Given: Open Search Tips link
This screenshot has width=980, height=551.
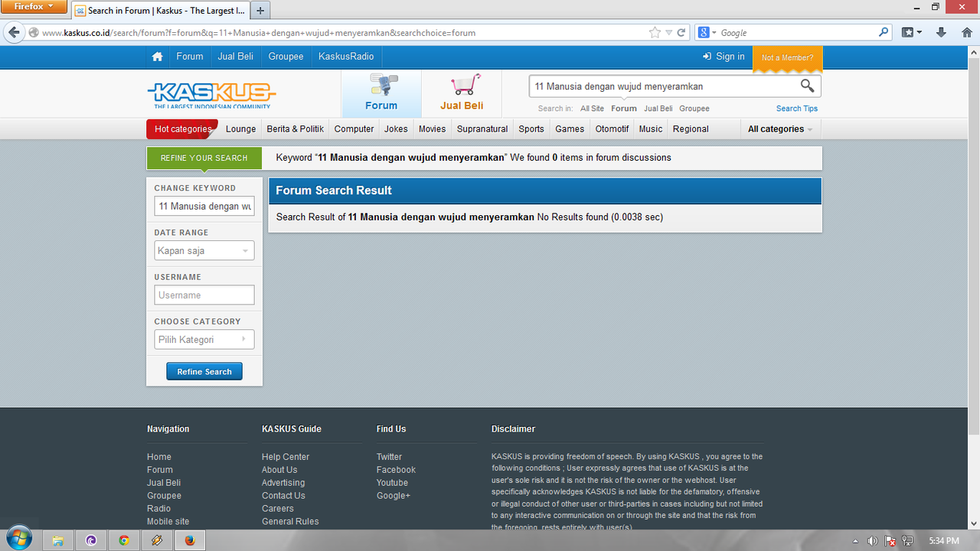Looking at the screenshot, I should pos(797,109).
